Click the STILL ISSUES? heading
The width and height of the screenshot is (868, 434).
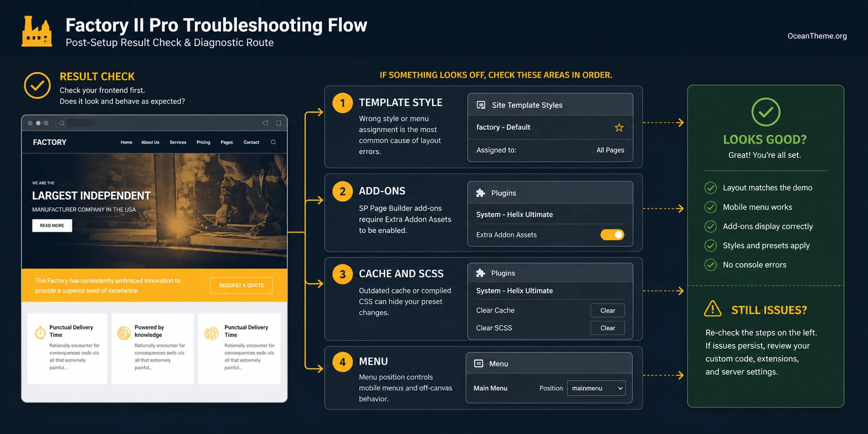pos(769,310)
